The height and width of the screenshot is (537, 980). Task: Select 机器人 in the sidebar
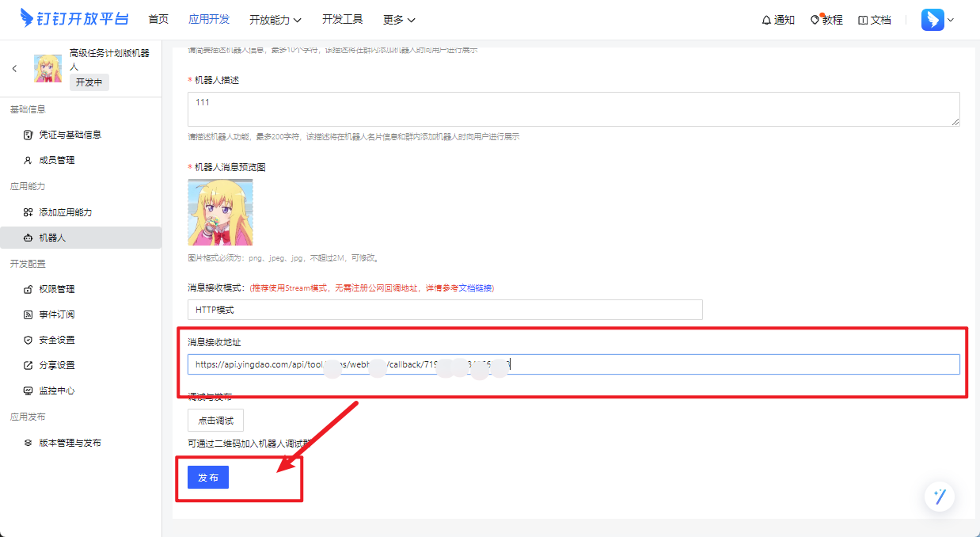coord(81,238)
